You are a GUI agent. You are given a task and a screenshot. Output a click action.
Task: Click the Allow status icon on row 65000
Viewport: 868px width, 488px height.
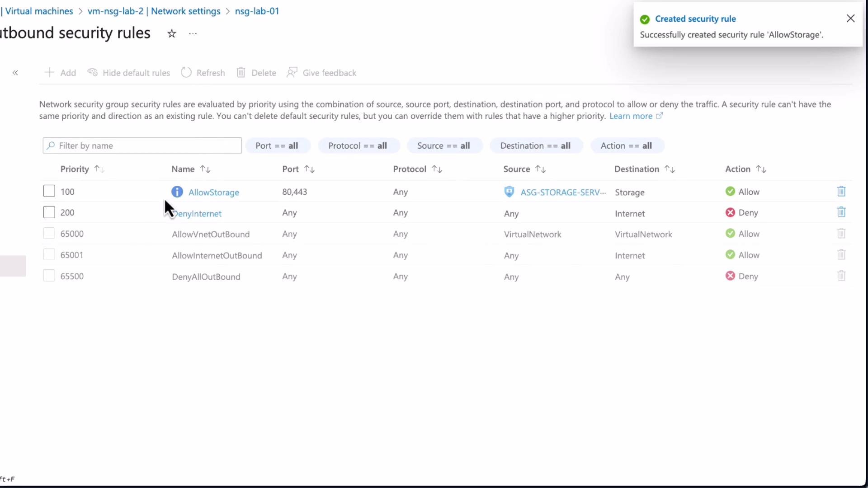730,234
